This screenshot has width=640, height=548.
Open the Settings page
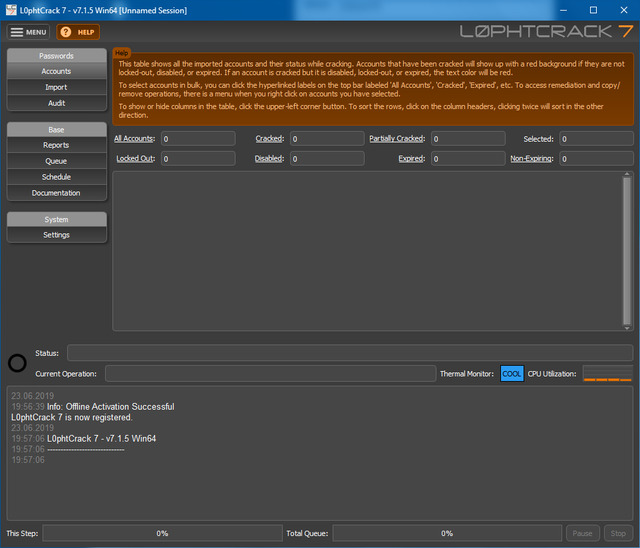click(x=56, y=235)
